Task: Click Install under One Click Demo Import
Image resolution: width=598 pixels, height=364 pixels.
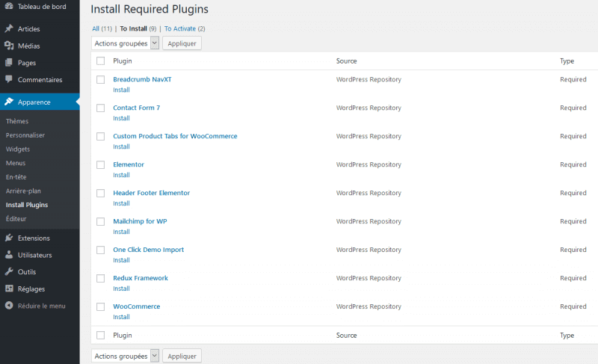Action: pos(121,260)
